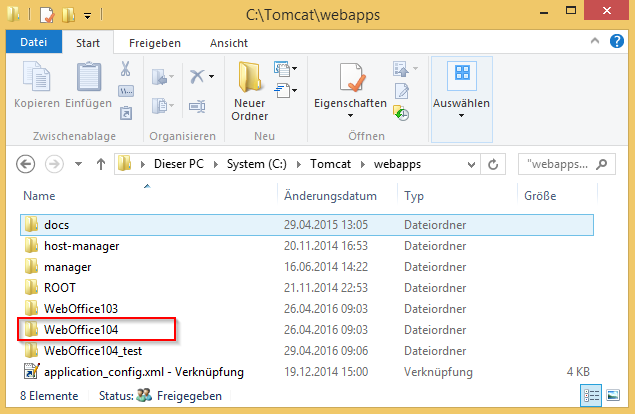Click the copy path icon

pyautogui.click(x=126, y=91)
